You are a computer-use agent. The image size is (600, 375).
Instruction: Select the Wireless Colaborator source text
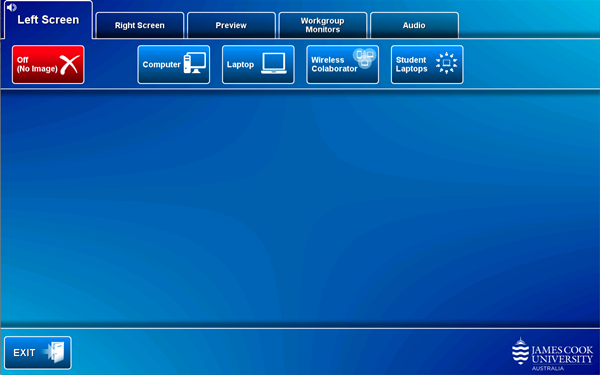coord(334,64)
